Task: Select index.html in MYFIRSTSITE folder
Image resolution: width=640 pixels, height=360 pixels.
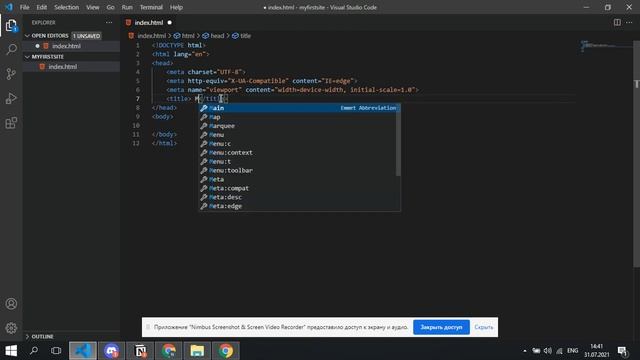Action: 71,67
